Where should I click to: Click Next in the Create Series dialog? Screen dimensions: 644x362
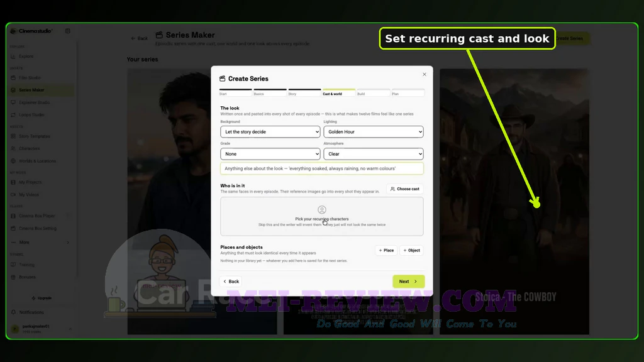pyautogui.click(x=408, y=282)
